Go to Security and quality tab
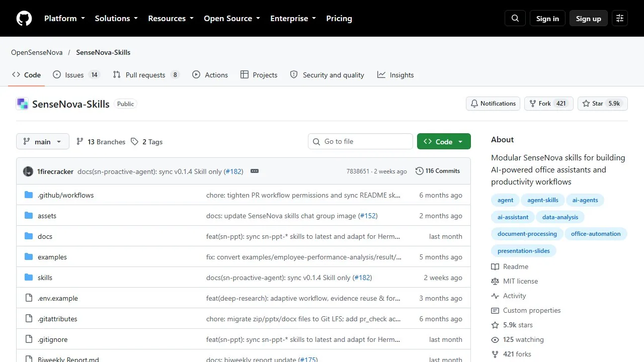This screenshot has width=644, height=362. pyautogui.click(x=327, y=75)
